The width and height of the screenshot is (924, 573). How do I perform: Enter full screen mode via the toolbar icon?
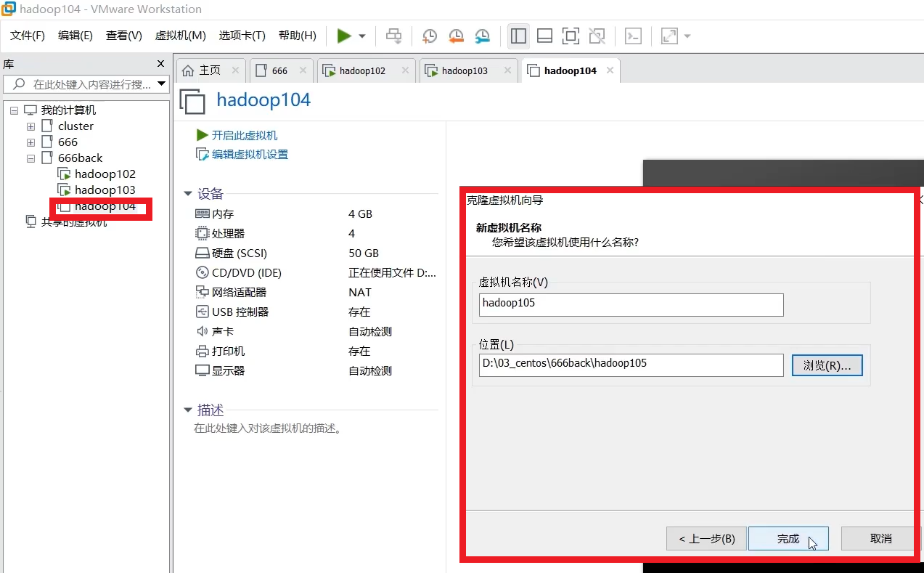point(571,36)
